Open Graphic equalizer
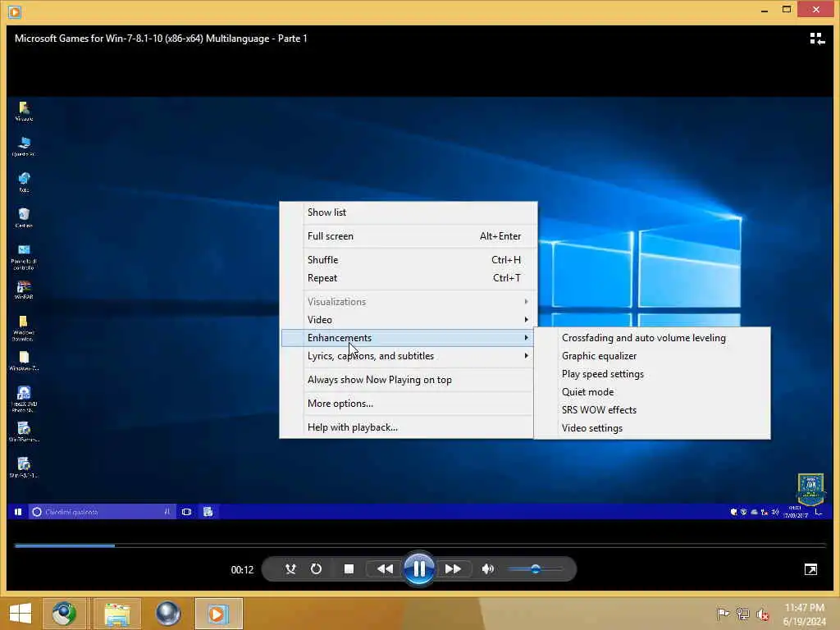The width and height of the screenshot is (840, 630). pos(652,356)
